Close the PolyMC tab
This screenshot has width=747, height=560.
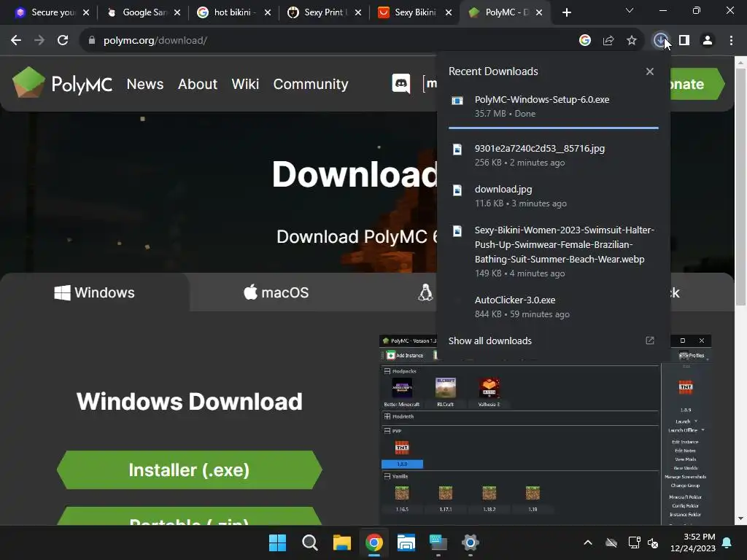[x=539, y=12]
